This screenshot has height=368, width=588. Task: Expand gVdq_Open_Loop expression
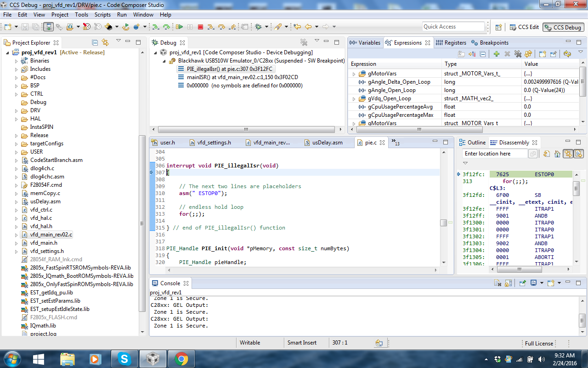(354, 98)
